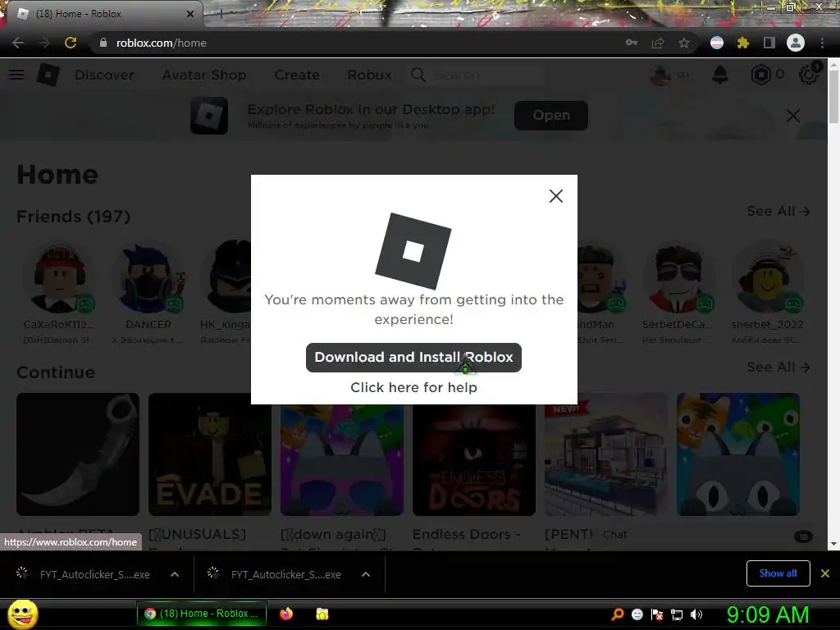Viewport: 840px width, 630px height.
Task: Open Chrome extensions puzzle icon
Action: tap(743, 43)
